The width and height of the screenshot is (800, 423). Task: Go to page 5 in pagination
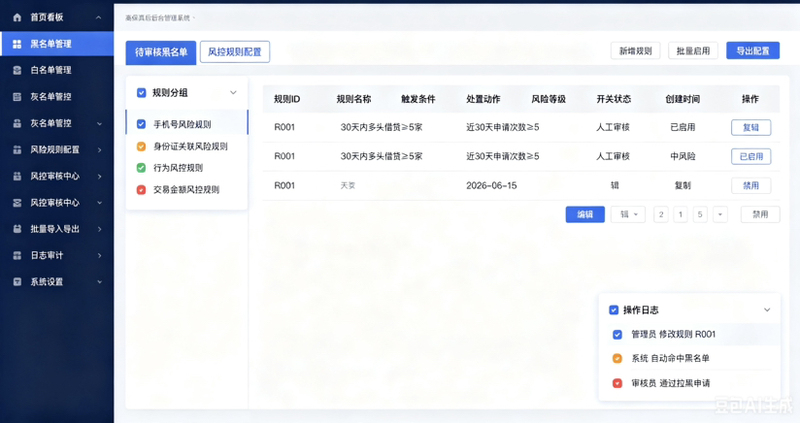click(x=700, y=214)
